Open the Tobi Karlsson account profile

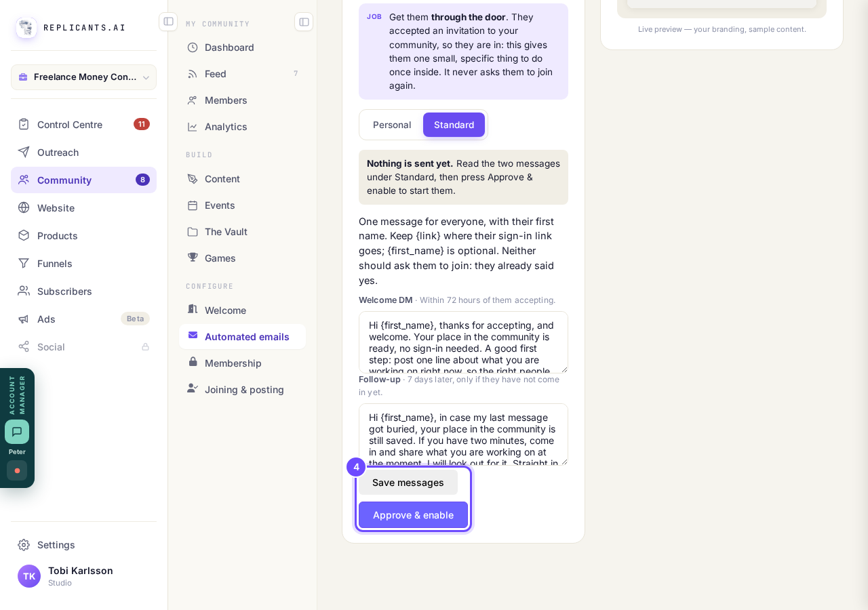[x=83, y=576]
